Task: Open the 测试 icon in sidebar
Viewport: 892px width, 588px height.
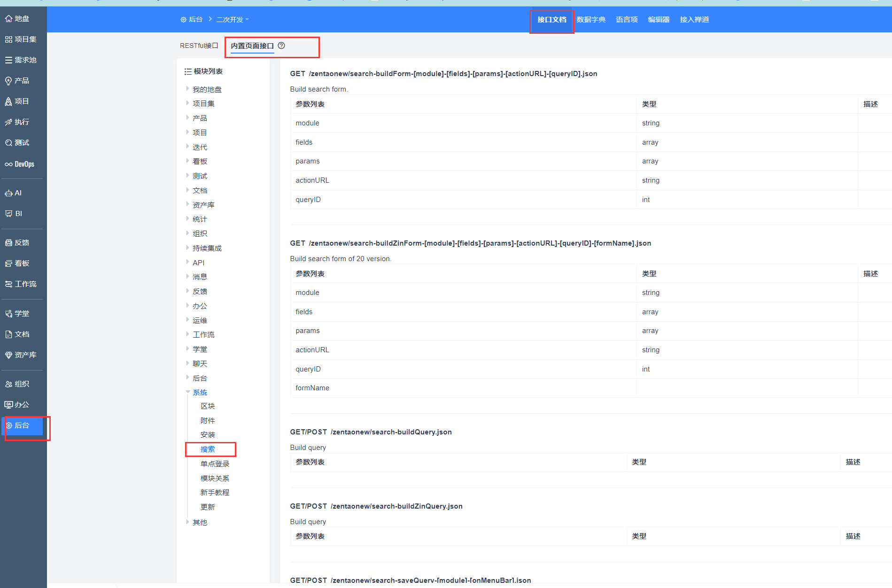Action: [x=8, y=143]
